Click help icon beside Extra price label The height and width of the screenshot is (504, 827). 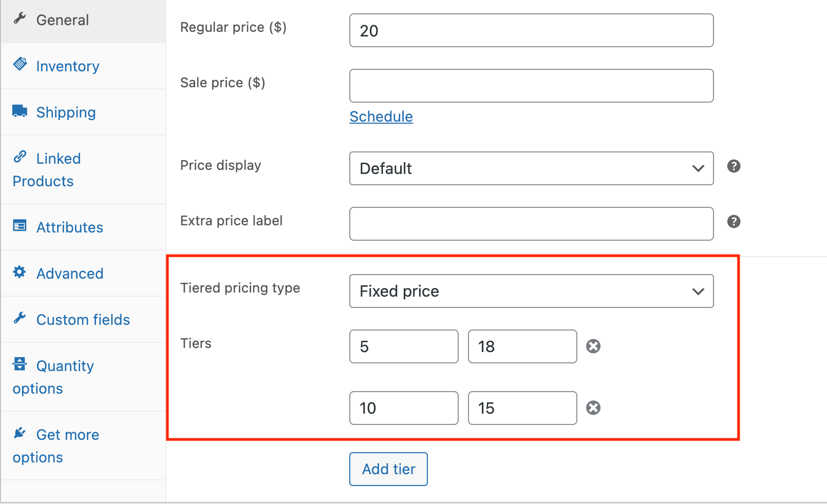point(734,222)
